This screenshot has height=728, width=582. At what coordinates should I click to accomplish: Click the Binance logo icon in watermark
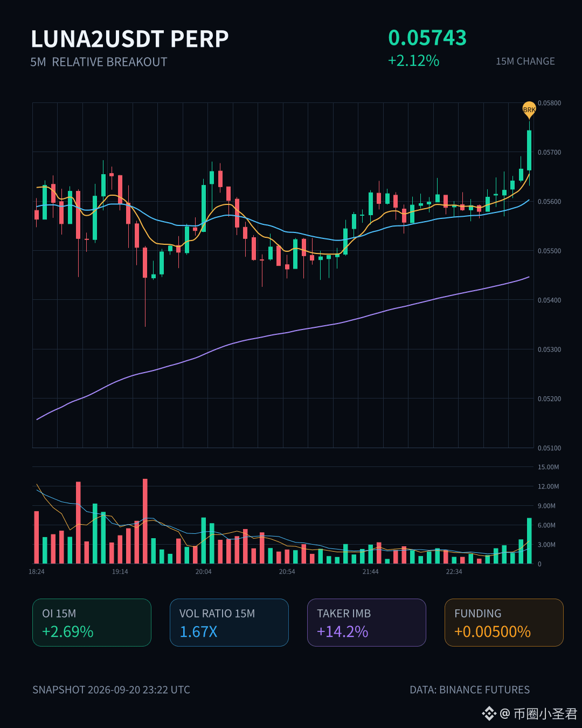[x=489, y=714]
